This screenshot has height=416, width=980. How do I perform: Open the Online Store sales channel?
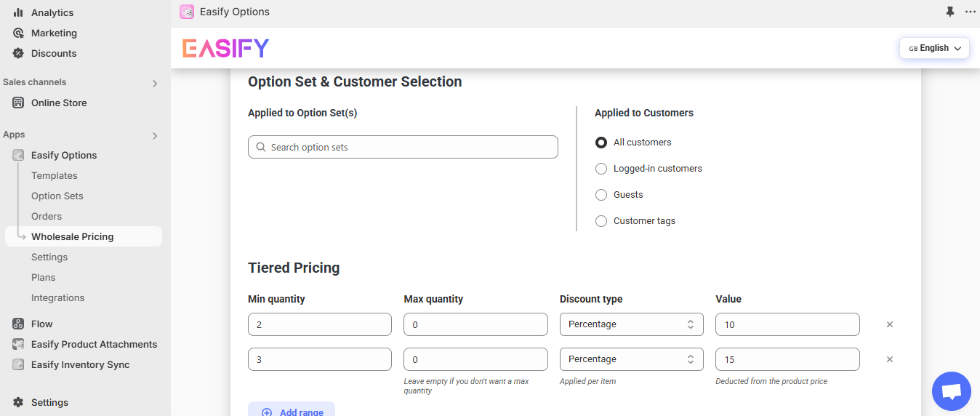[x=59, y=103]
